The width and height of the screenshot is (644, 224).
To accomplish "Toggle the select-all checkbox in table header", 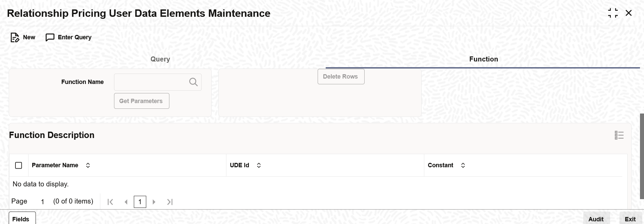I will pyautogui.click(x=18, y=165).
